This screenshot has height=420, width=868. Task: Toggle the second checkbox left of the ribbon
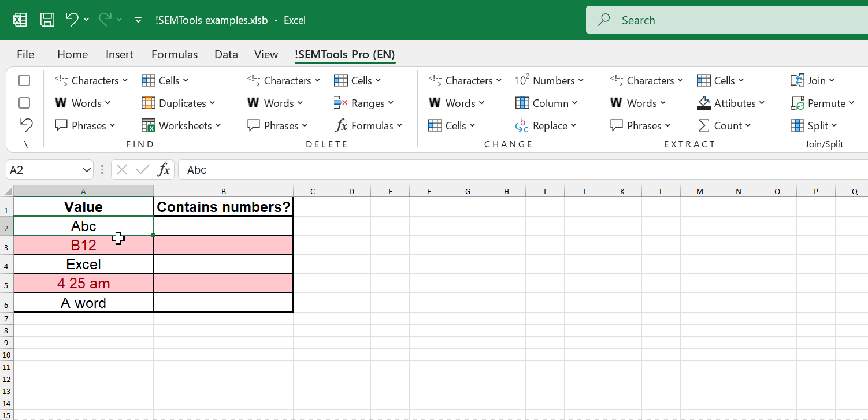(24, 103)
